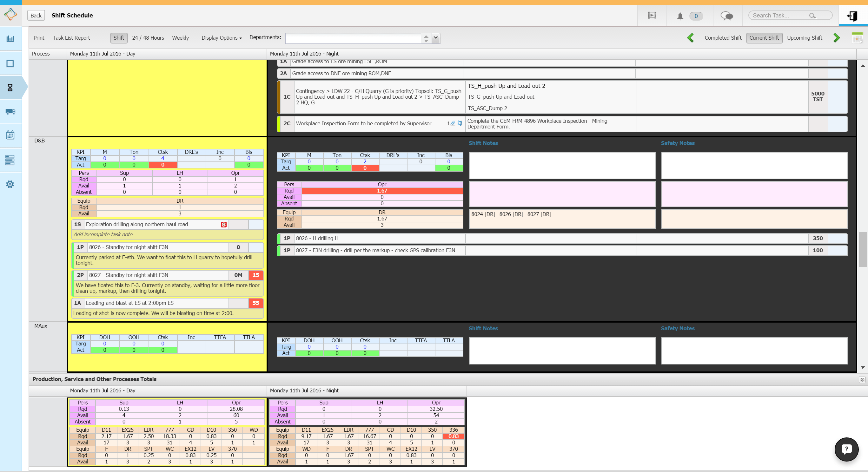Switch to 24 / 48 Hours view
This screenshot has width=868, height=472.
pyautogui.click(x=148, y=38)
